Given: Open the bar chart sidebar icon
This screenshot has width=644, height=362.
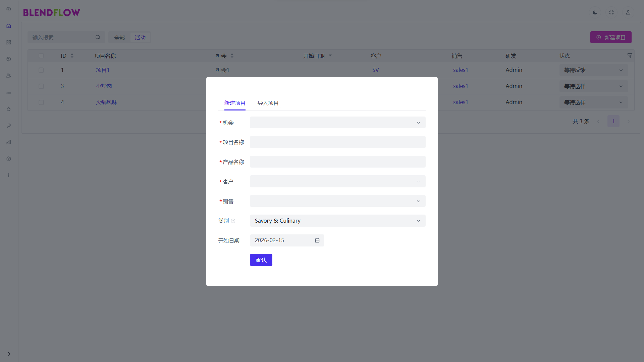Looking at the screenshot, I should pyautogui.click(x=9, y=142).
